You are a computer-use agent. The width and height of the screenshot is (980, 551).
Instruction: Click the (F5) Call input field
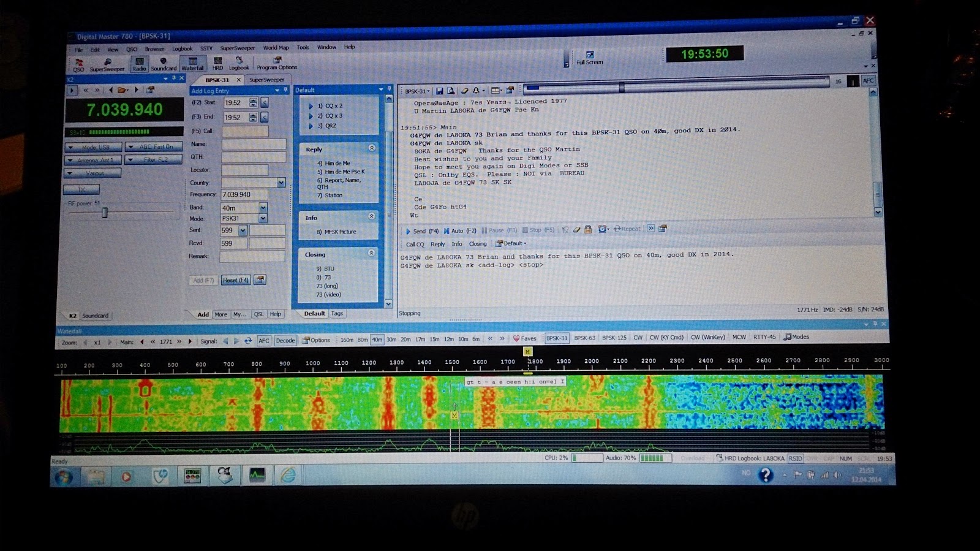click(x=245, y=131)
